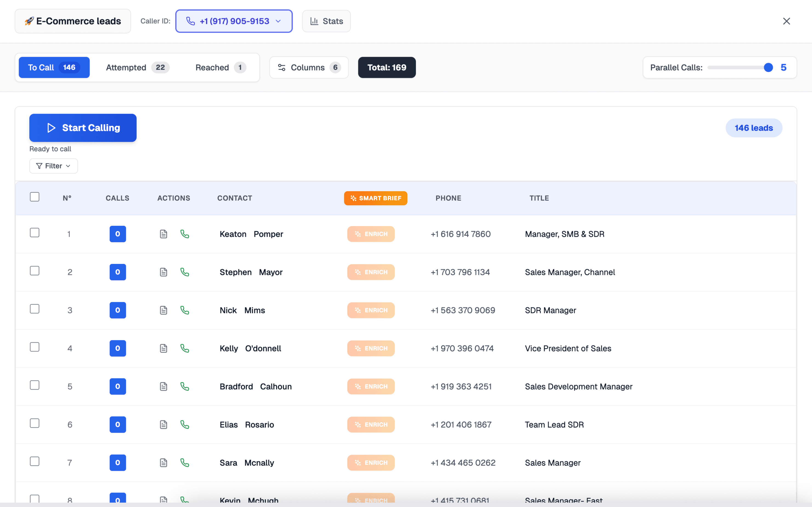
Task: Dial Sara Mcnally via the phone icon
Action: 185,463
